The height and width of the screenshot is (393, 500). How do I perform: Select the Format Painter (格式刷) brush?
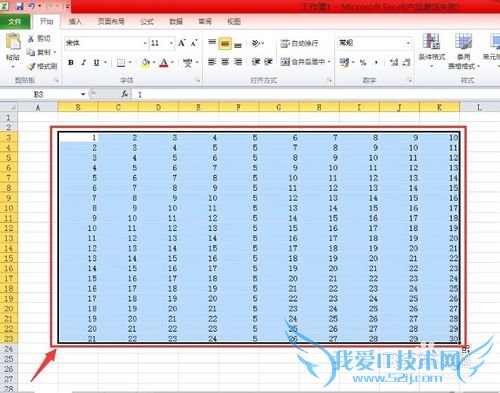[x=31, y=66]
